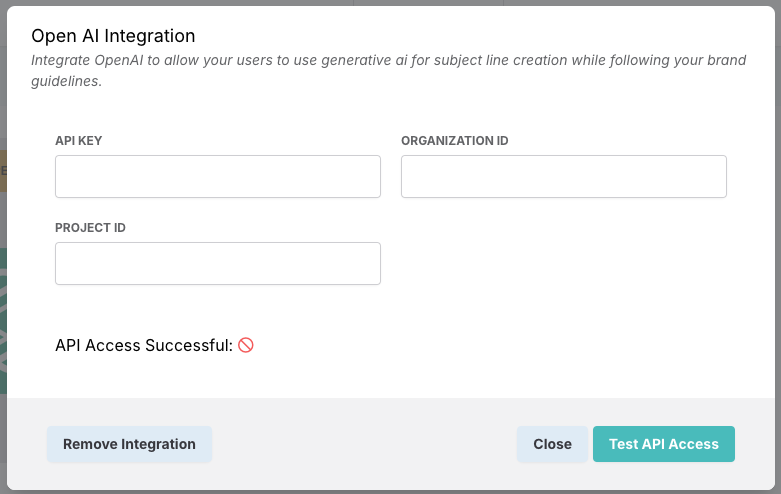Screen dimensions: 781x494
Task: Click the red API access failed icon
Action: (246, 345)
